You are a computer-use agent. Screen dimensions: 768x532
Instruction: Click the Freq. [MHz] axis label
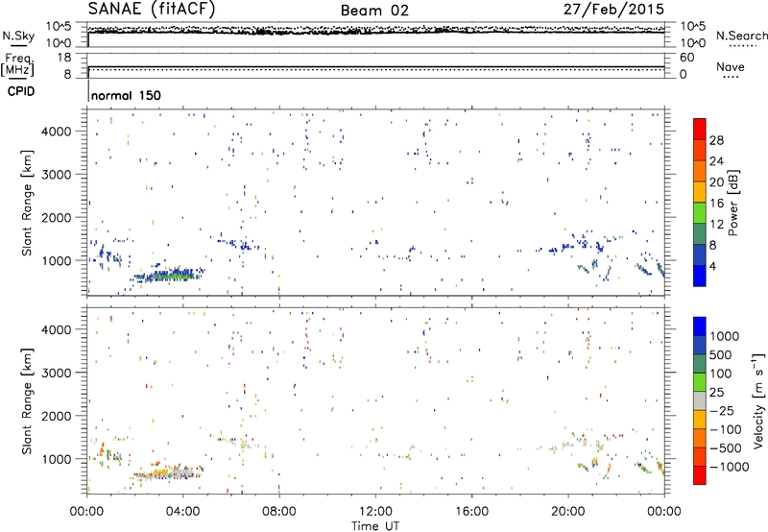[x=17, y=65]
